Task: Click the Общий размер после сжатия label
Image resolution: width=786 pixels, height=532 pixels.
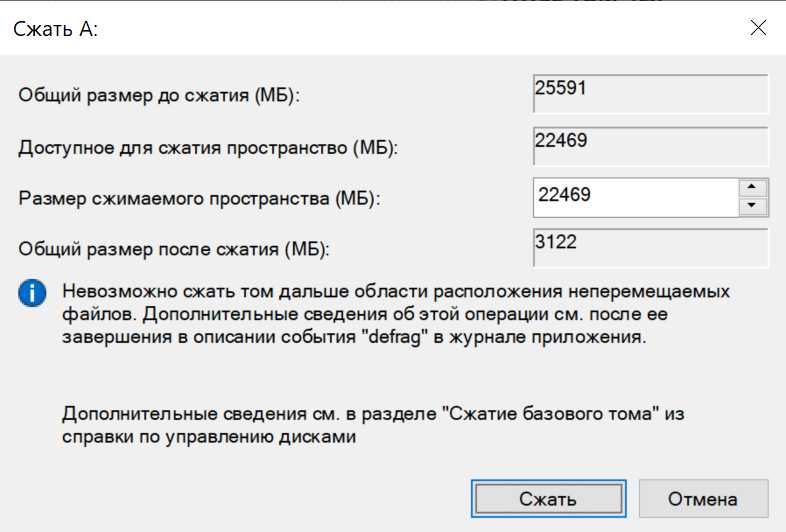Action: pos(173,248)
